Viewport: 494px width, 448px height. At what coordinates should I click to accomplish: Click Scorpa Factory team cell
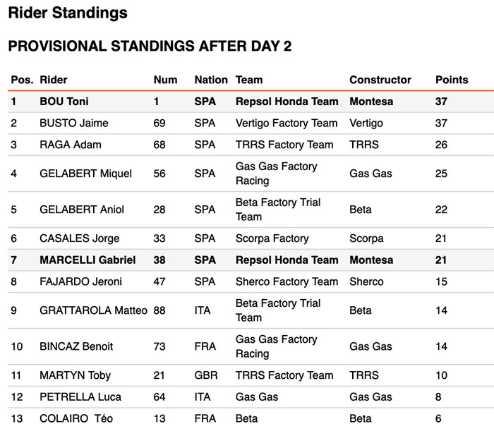[x=272, y=238]
